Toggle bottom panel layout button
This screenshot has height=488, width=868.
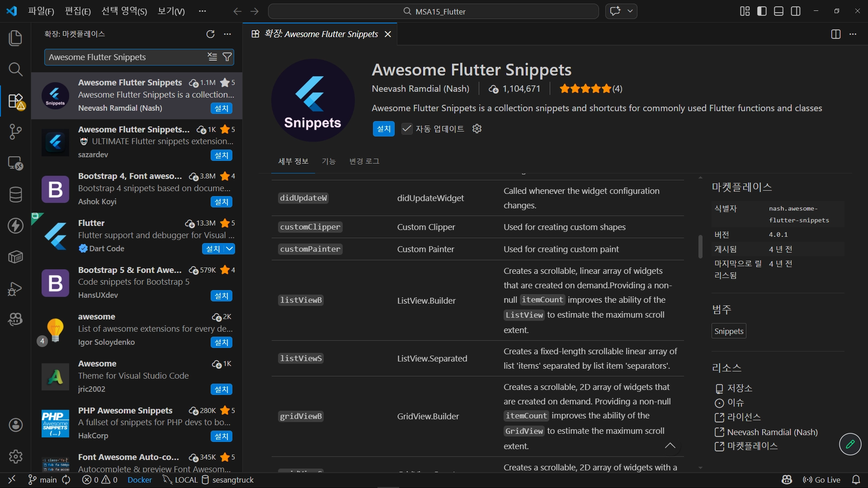point(778,11)
